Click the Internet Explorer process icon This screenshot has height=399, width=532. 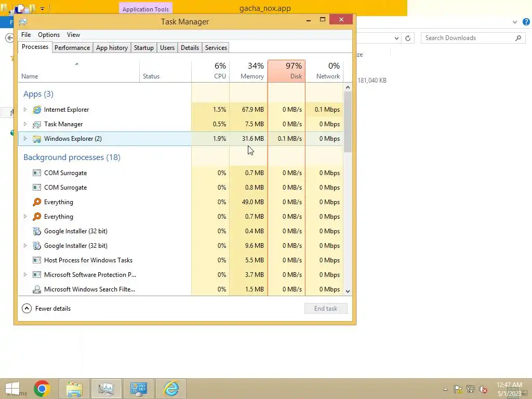(37, 110)
